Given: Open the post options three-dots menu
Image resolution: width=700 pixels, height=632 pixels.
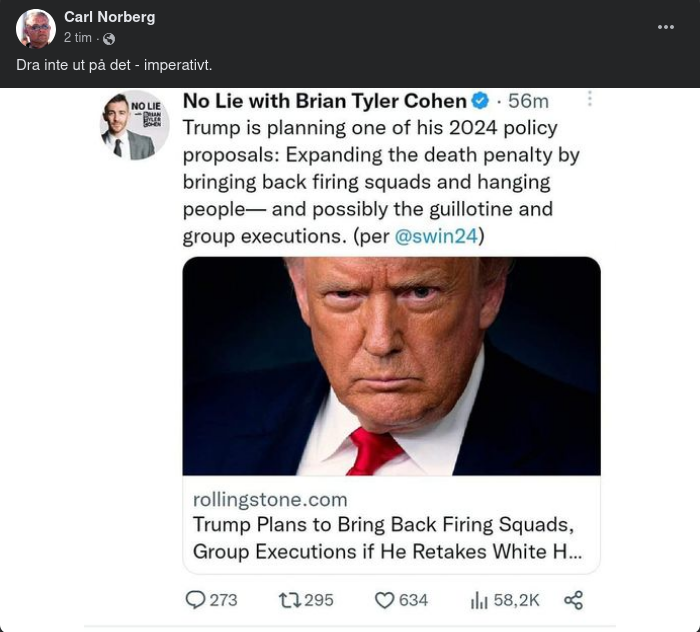Looking at the screenshot, I should (x=666, y=27).
